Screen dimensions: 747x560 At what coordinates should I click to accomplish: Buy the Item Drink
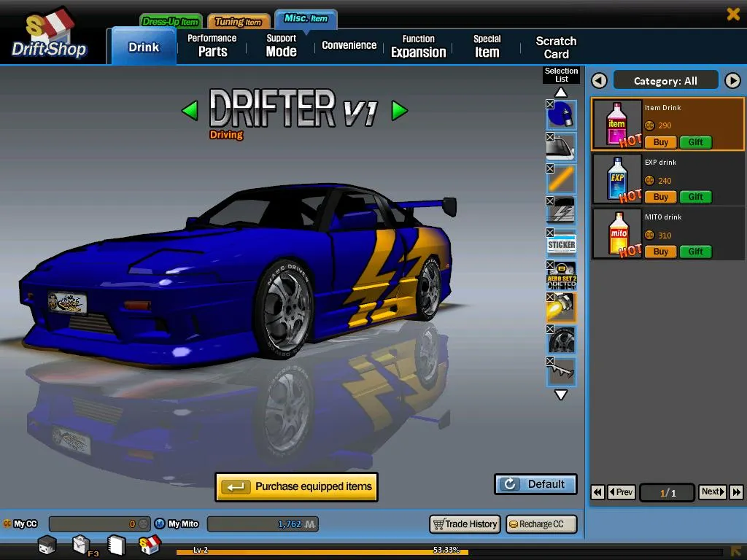(660, 142)
